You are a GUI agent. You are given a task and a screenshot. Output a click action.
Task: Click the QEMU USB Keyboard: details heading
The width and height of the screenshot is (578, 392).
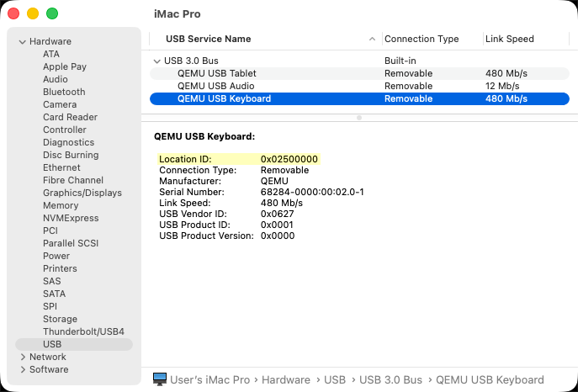(x=204, y=136)
